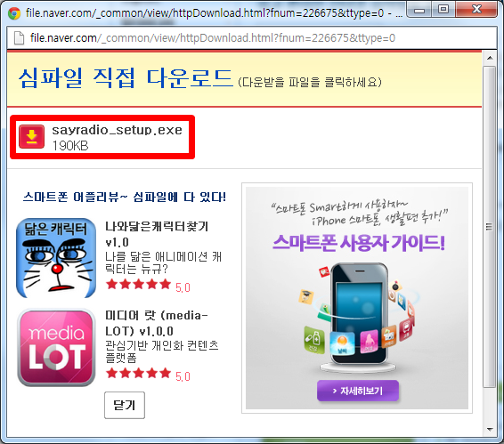Click the page document icon in address bar
The height and width of the screenshot is (444, 504).
click(19, 38)
